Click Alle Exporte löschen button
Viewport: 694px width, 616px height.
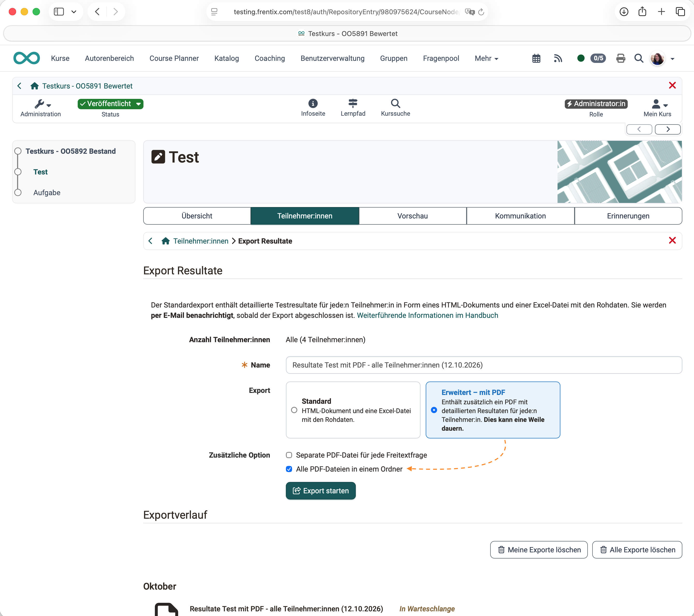[637, 549]
